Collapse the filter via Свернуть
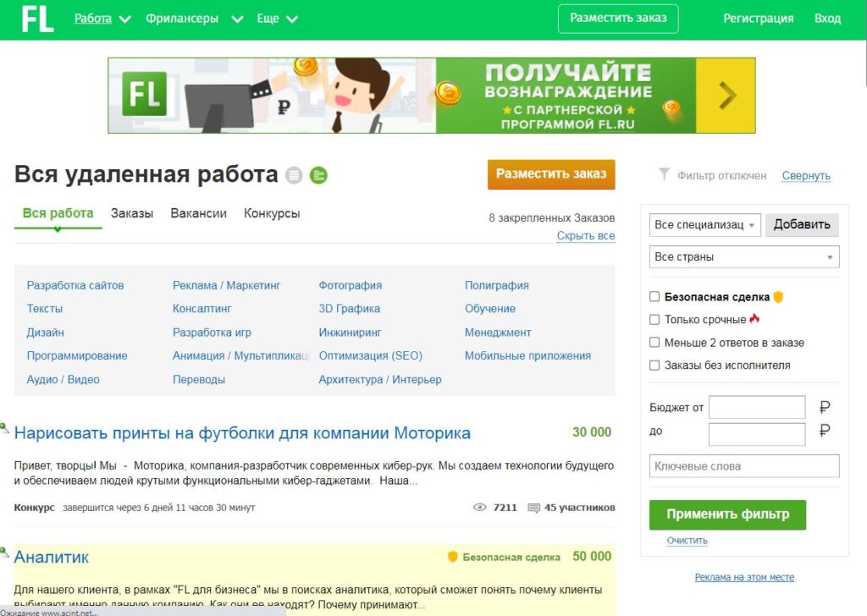Viewport: 867px width, 616px height. click(x=806, y=176)
